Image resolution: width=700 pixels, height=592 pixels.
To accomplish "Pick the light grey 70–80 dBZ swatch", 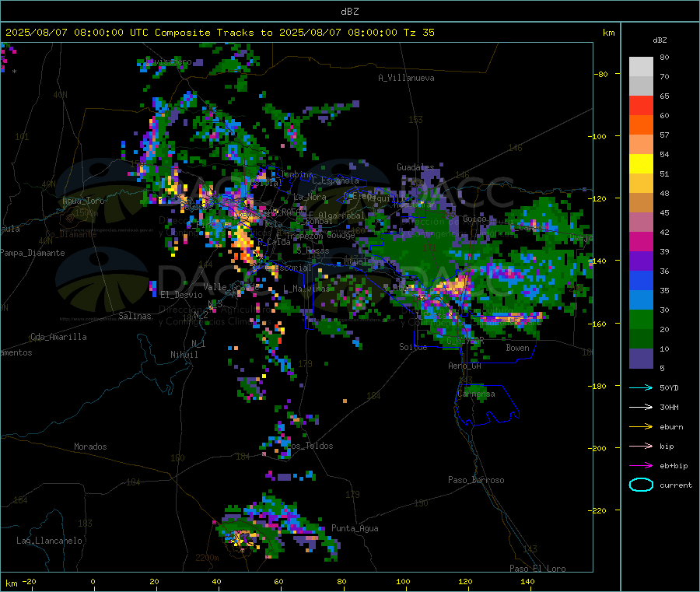I will point(641,67).
